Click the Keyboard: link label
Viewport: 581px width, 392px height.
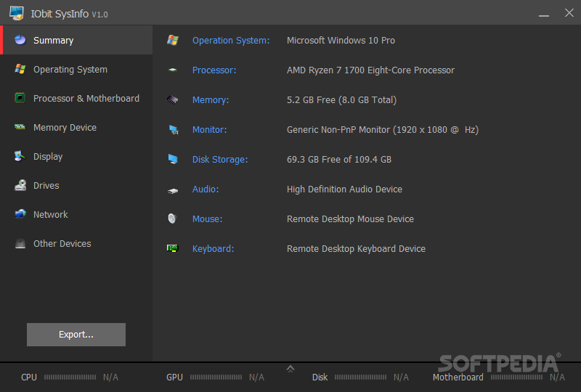coord(213,248)
